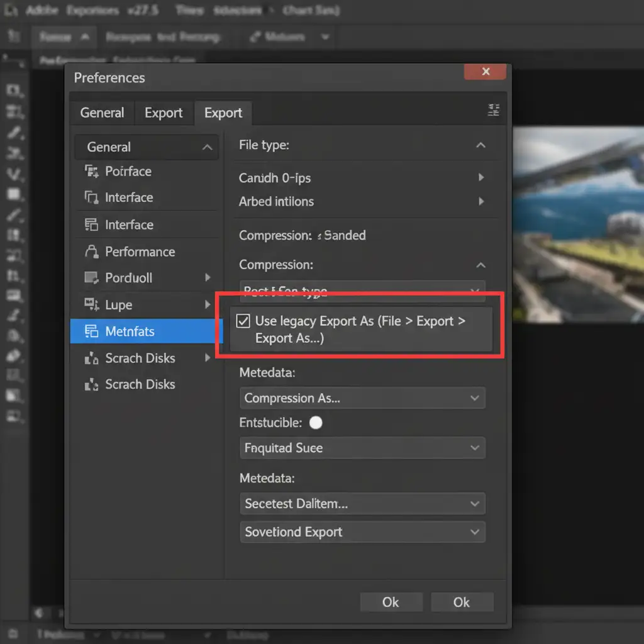644x644 pixels.
Task: Select the Entstucible radio button
Action: point(316,423)
